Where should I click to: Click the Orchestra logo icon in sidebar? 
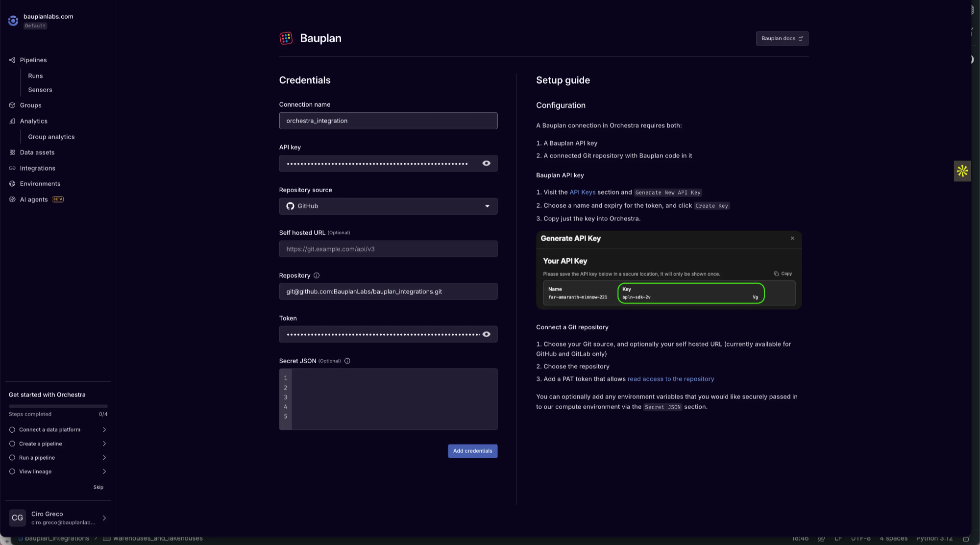[13, 21]
